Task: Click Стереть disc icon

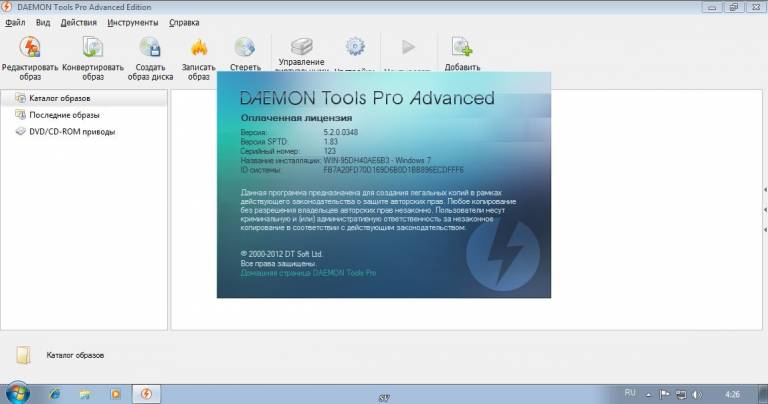Action: click(245, 48)
